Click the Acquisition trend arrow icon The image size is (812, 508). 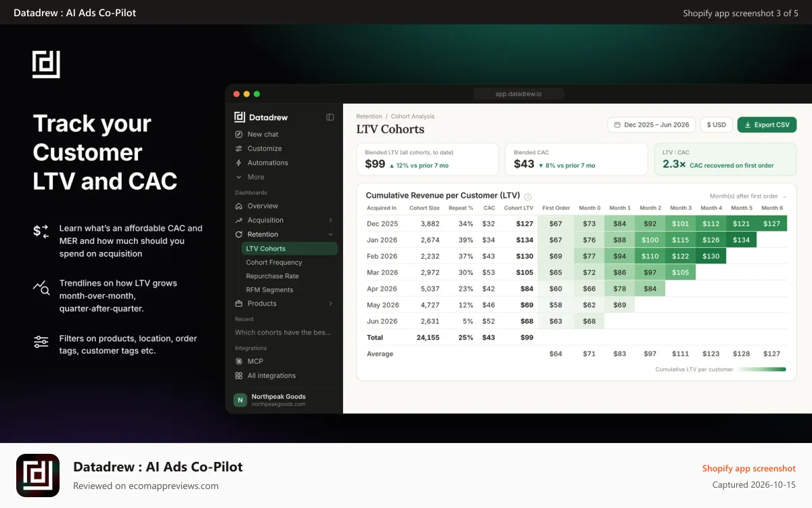click(x=239, y=220)
